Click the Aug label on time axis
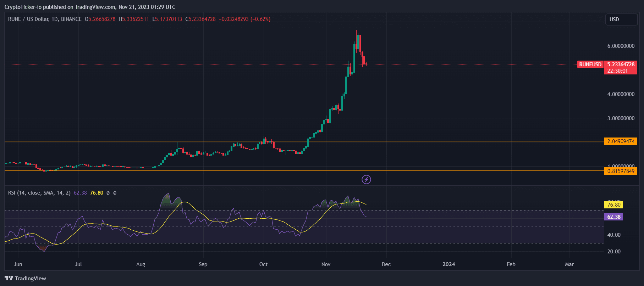The image size is (644, 286). click(141, 264)
